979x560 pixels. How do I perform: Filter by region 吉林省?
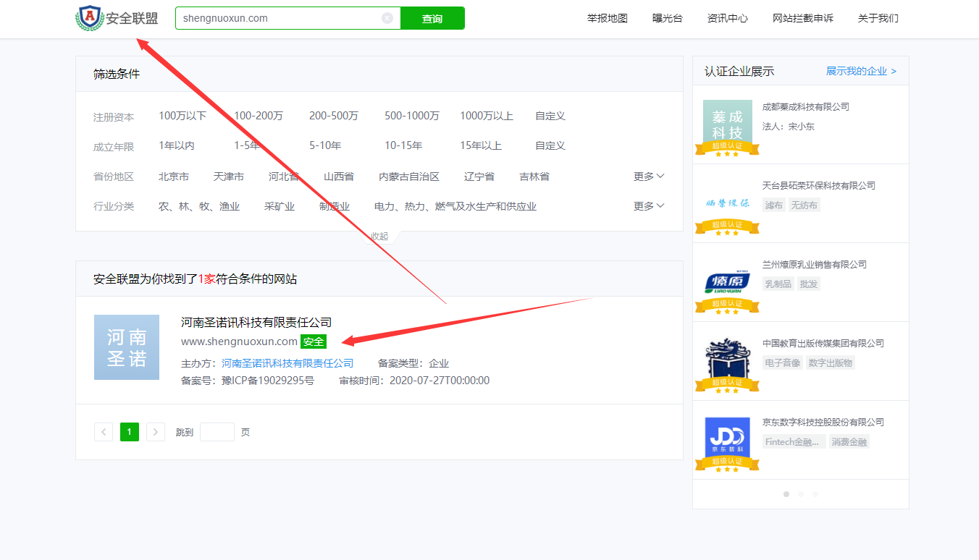pyautogui.click(x=534, y=177)
